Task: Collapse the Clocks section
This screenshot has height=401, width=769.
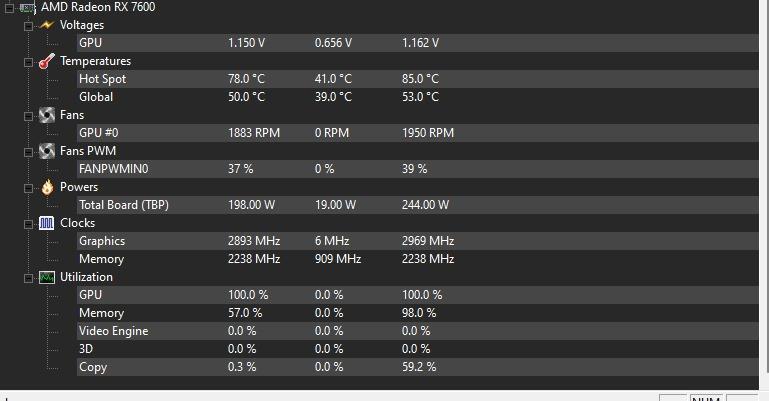Action: [x=28, y=224]
